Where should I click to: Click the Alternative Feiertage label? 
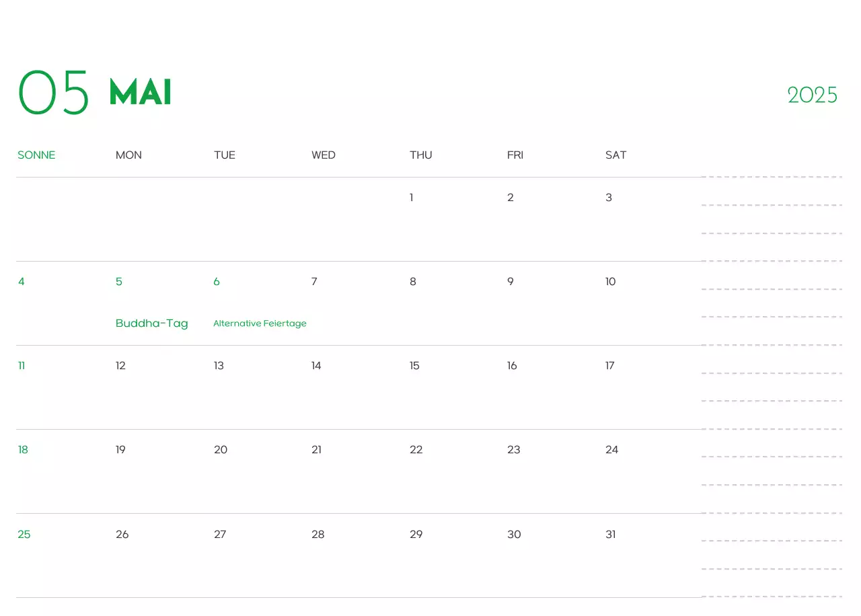(x=260, y=323)
